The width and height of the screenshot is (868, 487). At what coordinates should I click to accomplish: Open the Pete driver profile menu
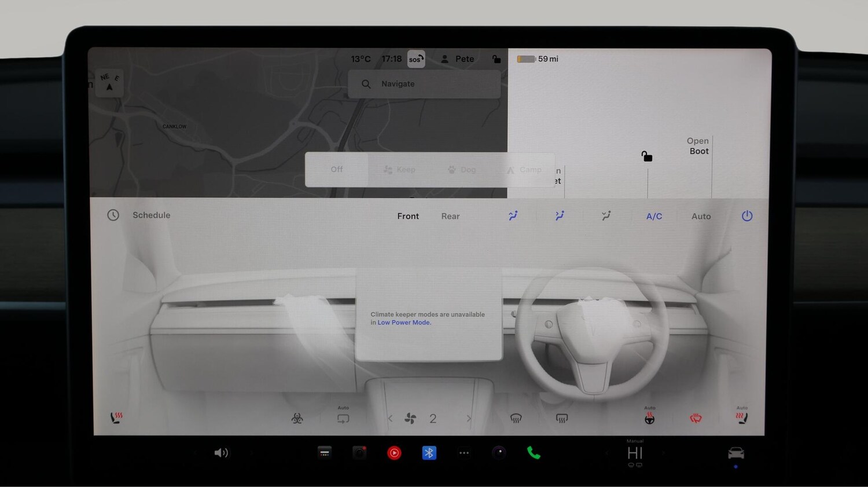(458, 59)
